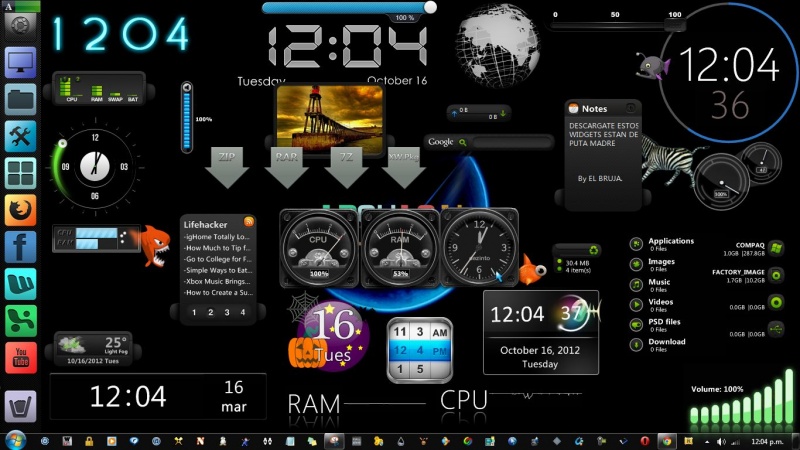Image resolution: width=800 pixels, height=450 pixels.
Task: Click the RAM gauge reading 53%
Action: 400,248
